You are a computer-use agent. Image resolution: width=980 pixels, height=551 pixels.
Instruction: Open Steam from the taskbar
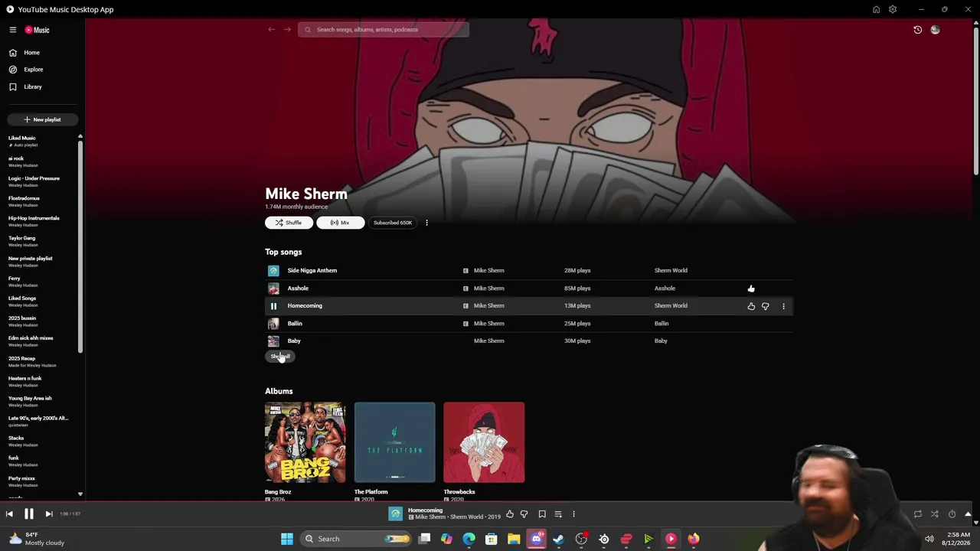click(558, 539)
